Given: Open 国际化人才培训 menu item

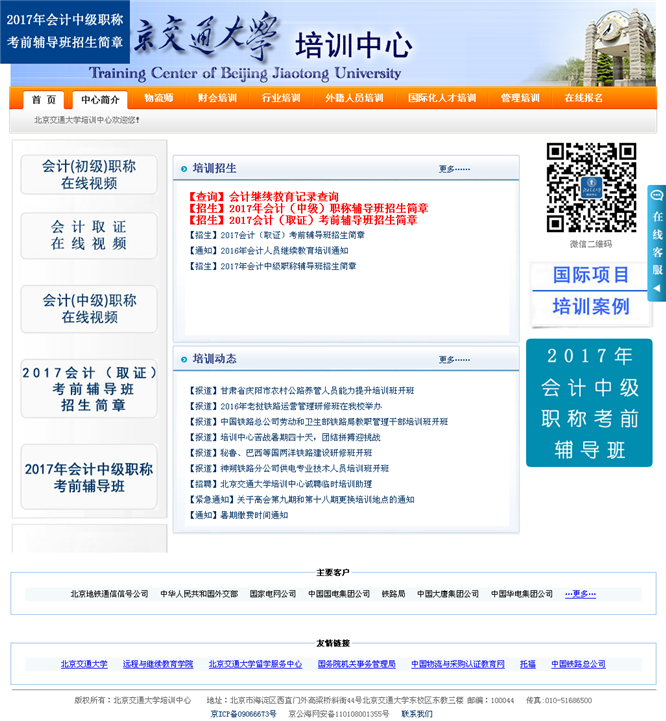Looking at the screenshot, I should (x=442, y=99).
